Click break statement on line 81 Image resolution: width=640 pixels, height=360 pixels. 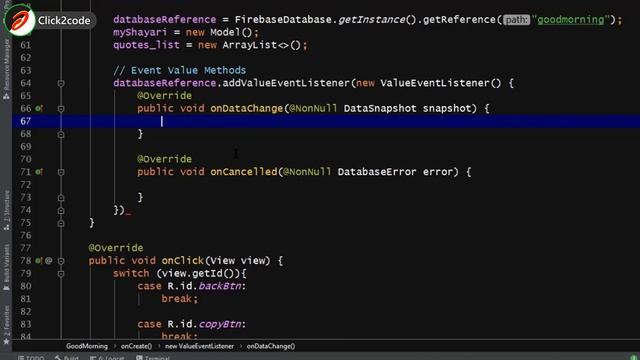point(180,298)
